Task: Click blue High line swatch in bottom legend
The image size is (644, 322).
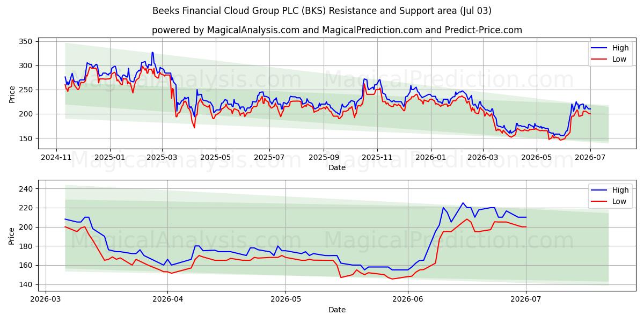Action: pos(599,191)
